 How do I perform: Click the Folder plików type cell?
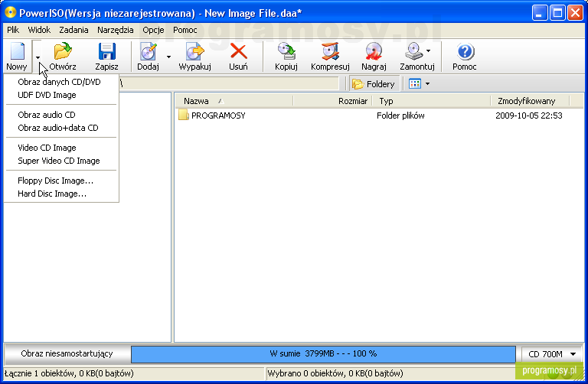400,116
